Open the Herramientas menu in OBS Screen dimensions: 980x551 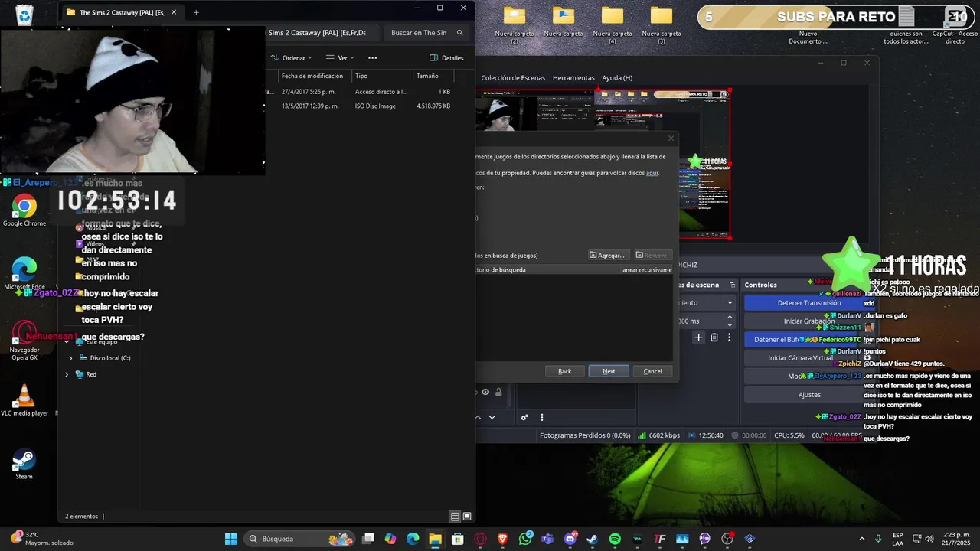click(x=573, y=78)
